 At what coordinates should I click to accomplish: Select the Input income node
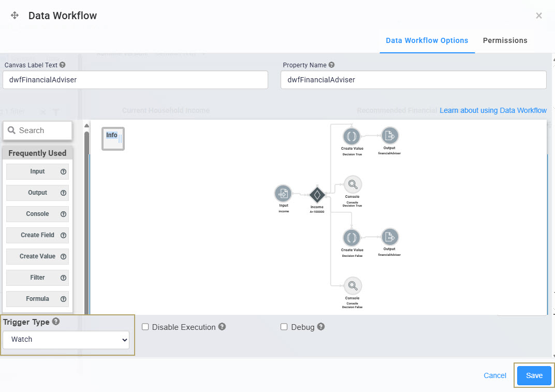(x=283, y=193)
